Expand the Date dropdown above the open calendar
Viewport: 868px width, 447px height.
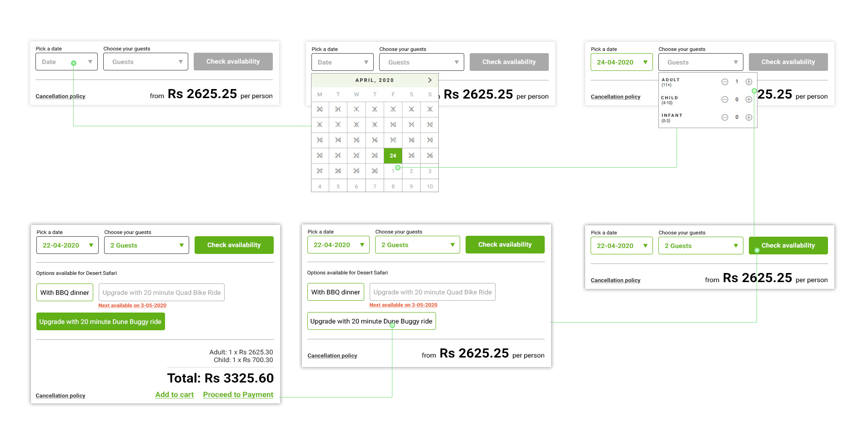tap(342, 62)
